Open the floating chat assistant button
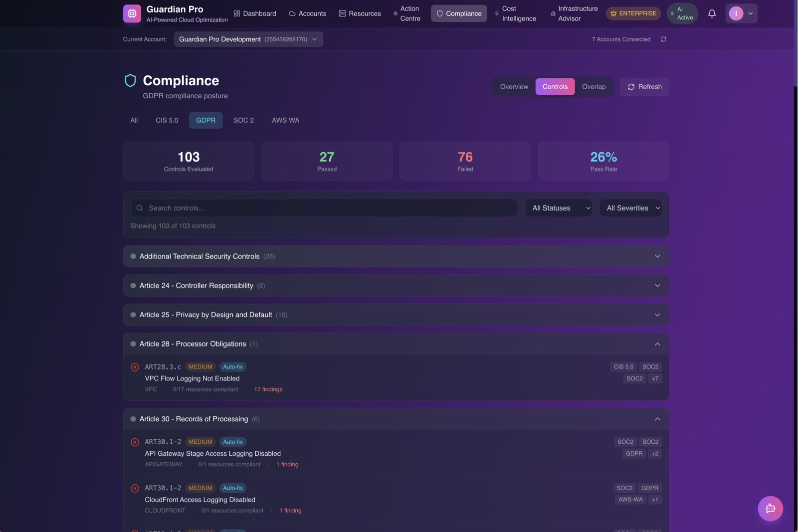Screen dimensions: 798x532 pyautogui.click(x=770, y=508)
